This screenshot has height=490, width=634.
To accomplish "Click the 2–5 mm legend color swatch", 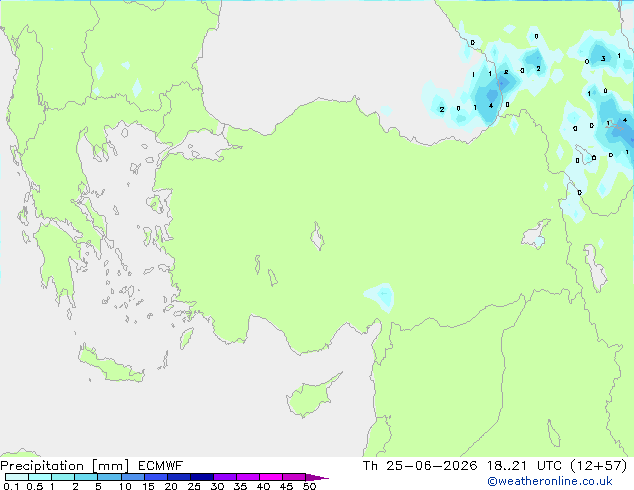I will tap(86, 477).
